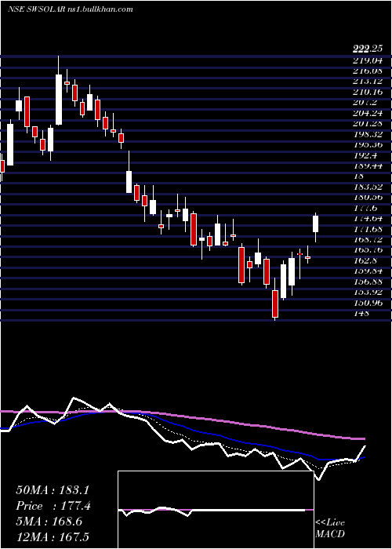The image size is (392, 549).
Task: Select the 192.4 price label
Action: [x=365, y=155]
